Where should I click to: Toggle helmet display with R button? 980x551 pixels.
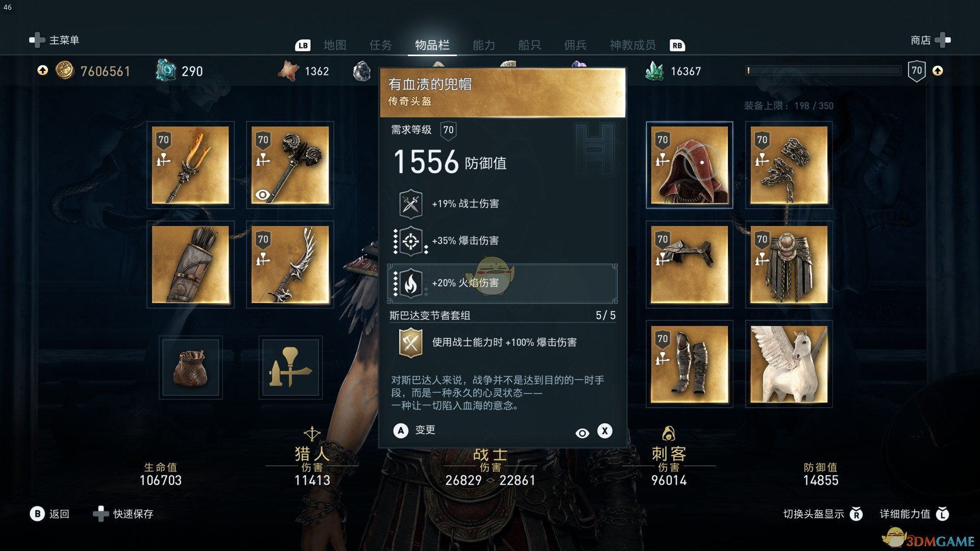point(856,514)
